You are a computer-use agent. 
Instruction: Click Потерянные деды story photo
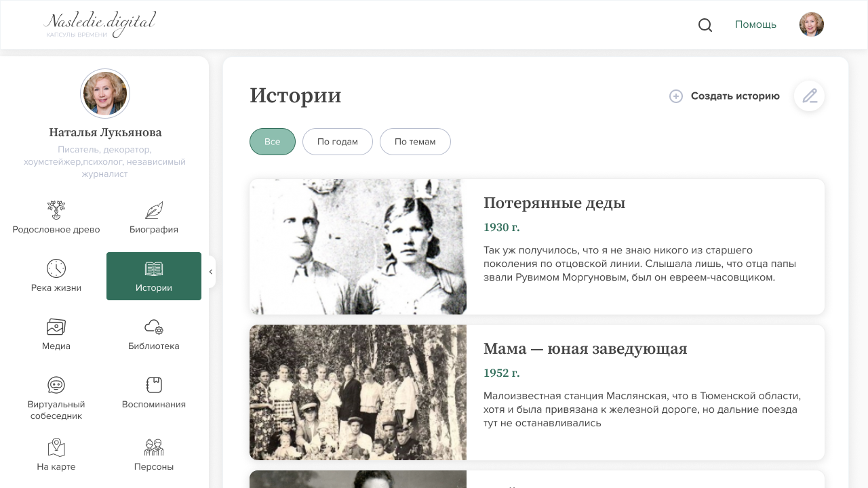358,247
